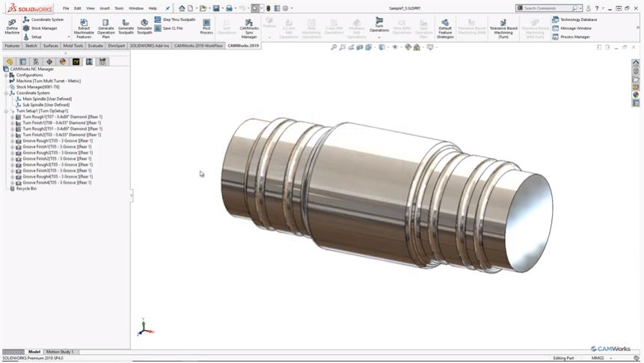Select the DimXpert crosshair manager tab icon
The image size is (644, 363).
[49, 61]
